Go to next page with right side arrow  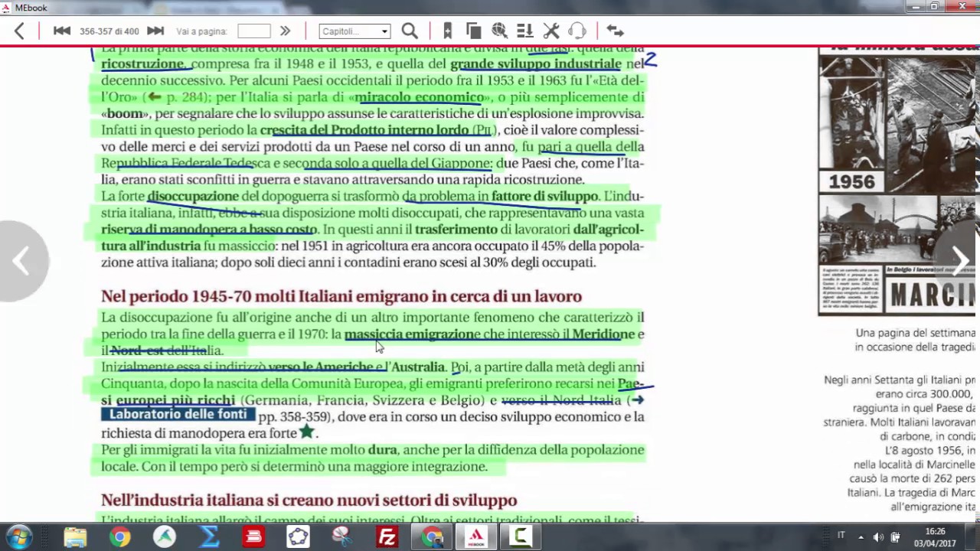(x=960, y=262)
